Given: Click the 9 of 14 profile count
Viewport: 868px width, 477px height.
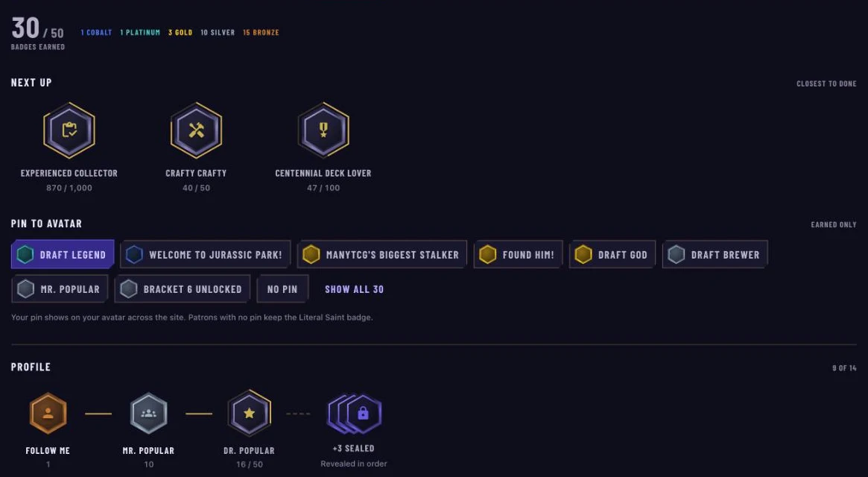Looking at the screenshot, I should pos(844,368).
